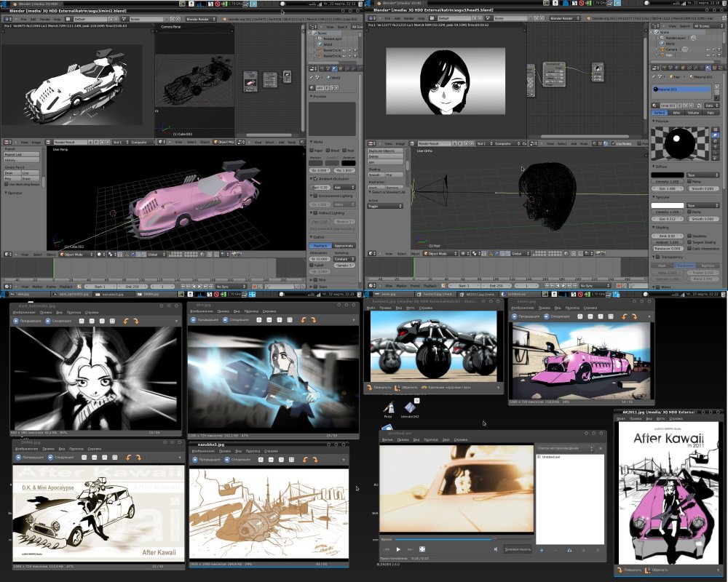Toggle Ambient Occlusion in mini2.blend World
Viewport: 728px width, 582px height.
tap(316, 179)
